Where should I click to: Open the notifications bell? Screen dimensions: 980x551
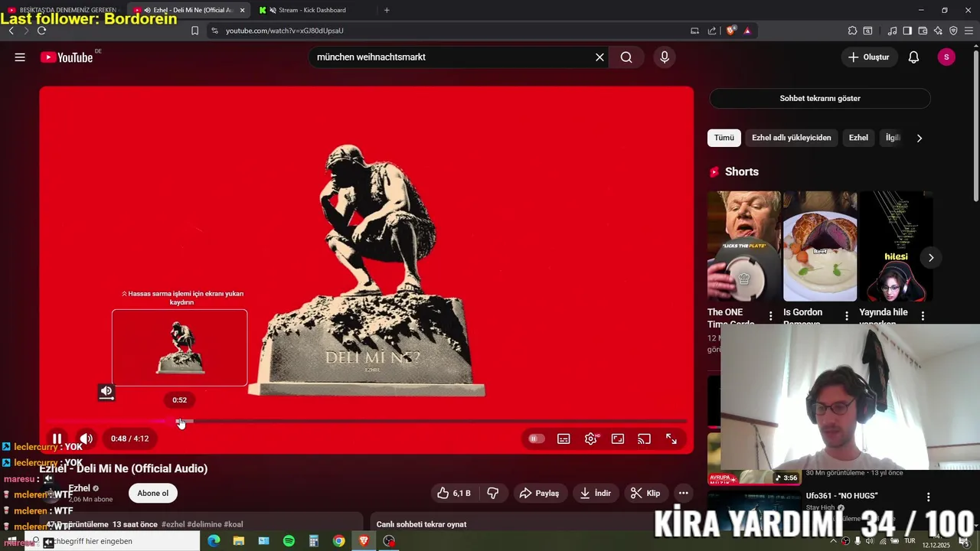[913, 57]
